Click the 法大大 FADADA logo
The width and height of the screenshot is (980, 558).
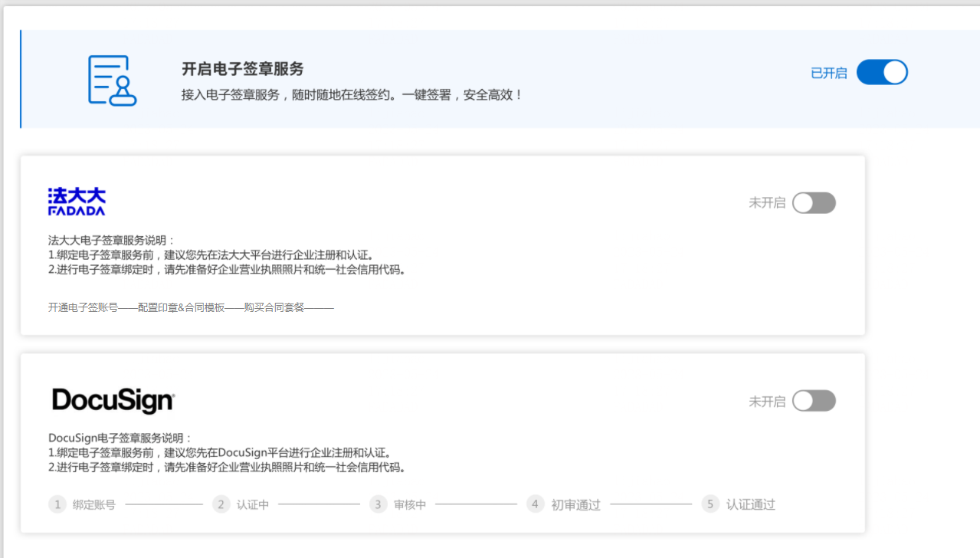tap(77, 201)
